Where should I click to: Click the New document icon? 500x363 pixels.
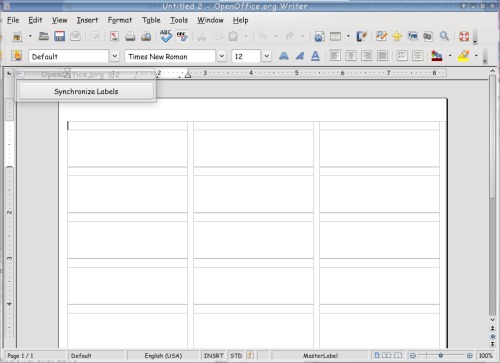click(x=17, y=36)
